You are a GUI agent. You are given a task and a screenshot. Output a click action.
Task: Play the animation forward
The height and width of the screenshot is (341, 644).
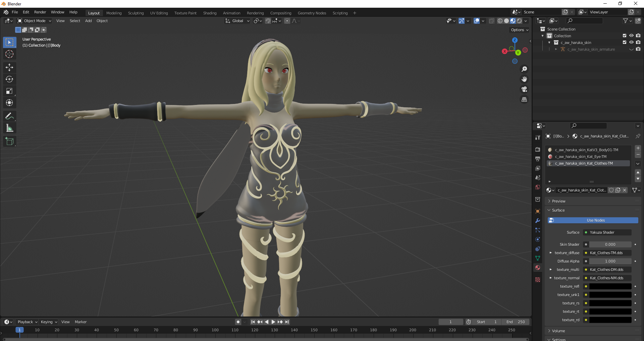click(273, 322)
